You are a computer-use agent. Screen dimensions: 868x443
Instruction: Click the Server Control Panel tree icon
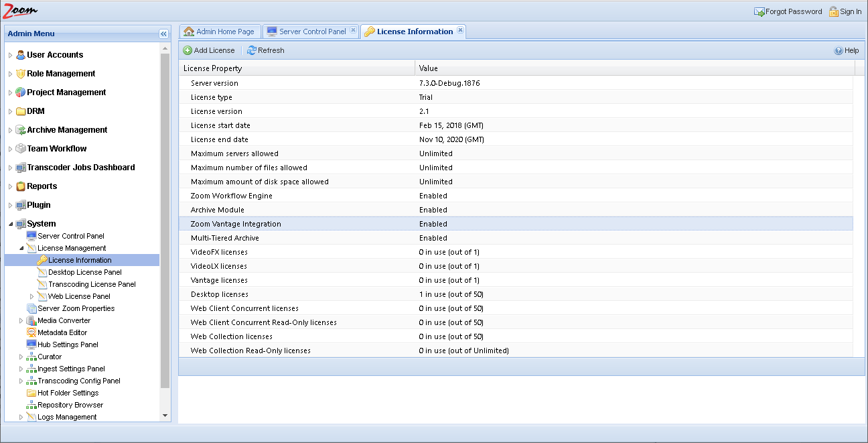point(31,236)
